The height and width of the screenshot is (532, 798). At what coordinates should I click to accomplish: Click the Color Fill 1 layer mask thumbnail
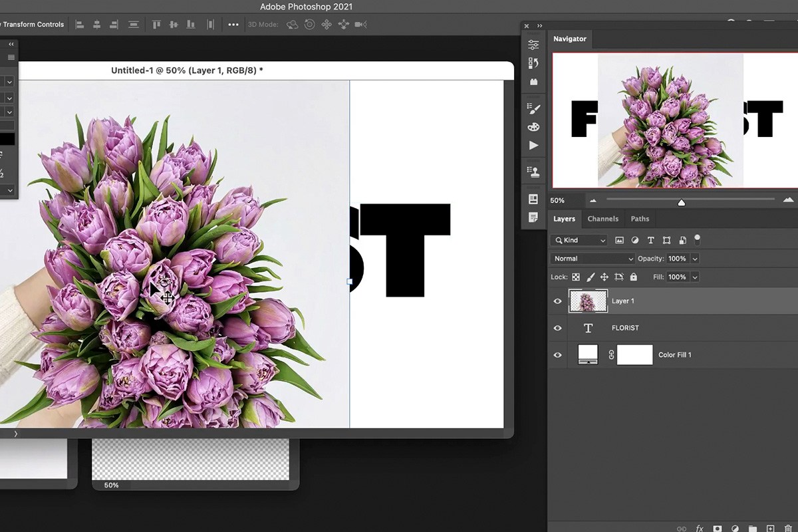pyautogui.click(x=635, y=355)
